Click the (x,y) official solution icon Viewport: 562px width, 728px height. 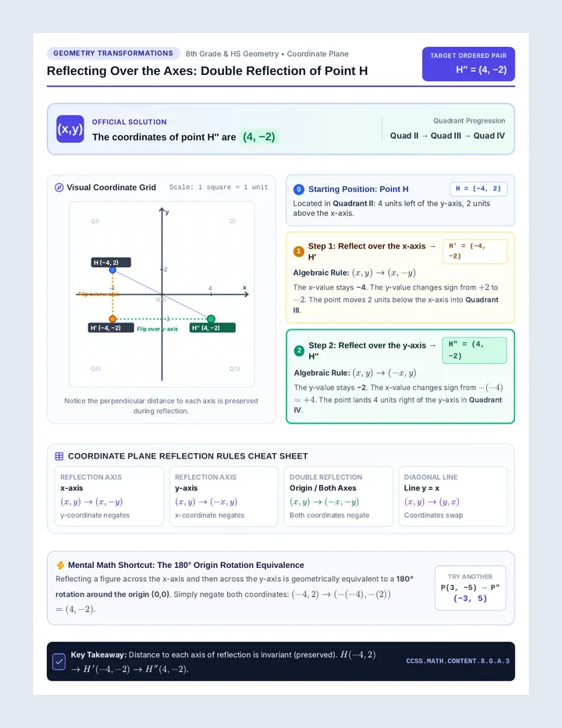pos(70,129)
